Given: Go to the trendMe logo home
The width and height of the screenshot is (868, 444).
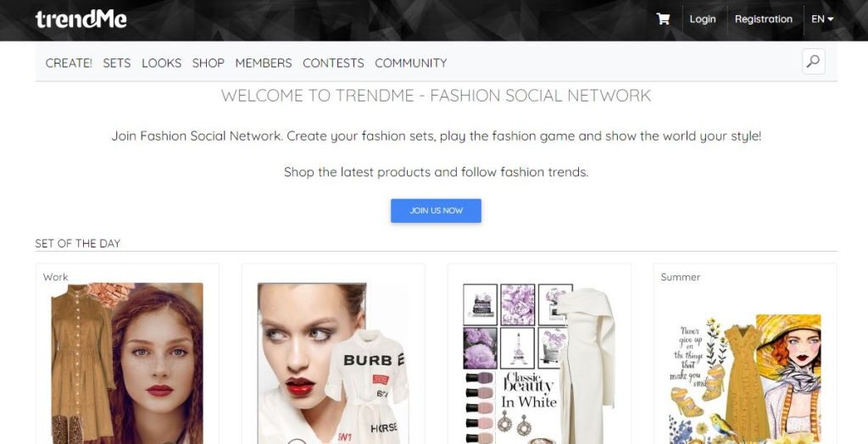Looking at the screenshot, I should point(81,19).
